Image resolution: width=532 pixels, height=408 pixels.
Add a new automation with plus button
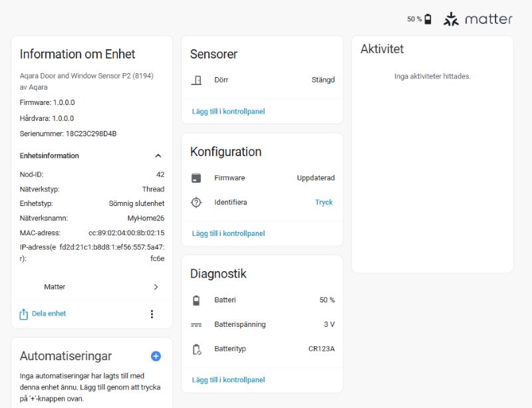[x=156, y=356]
